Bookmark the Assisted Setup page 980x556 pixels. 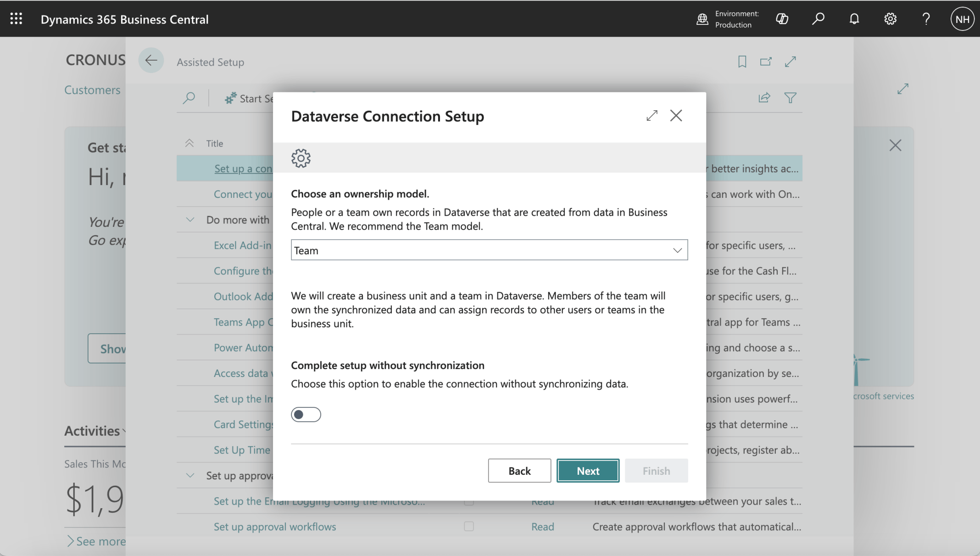[x=742, y=62]
